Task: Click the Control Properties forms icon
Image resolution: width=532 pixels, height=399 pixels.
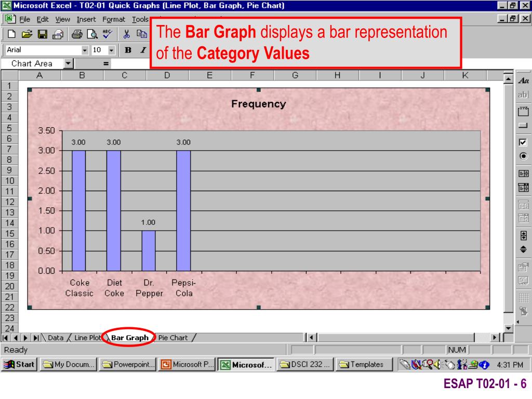Action: [x=523, y=267]
